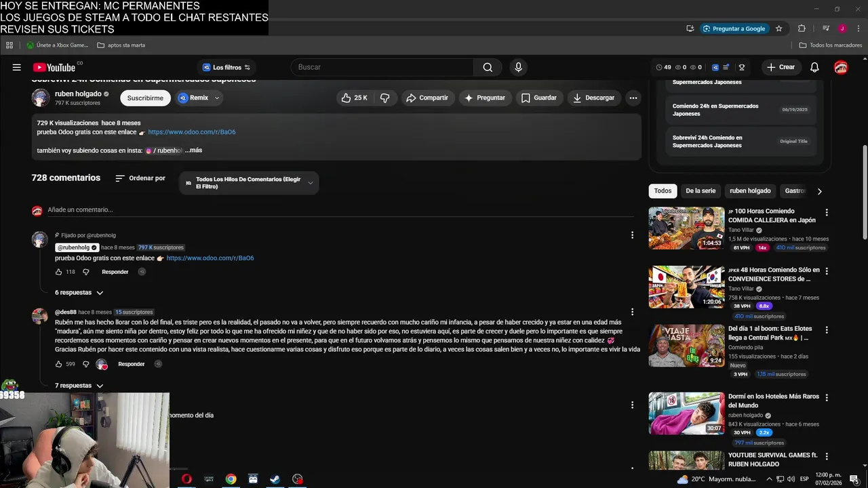This screenshot has height=488, width=868.
Task: Bookmark this page with star icon
Action: [x=778, y=28]
